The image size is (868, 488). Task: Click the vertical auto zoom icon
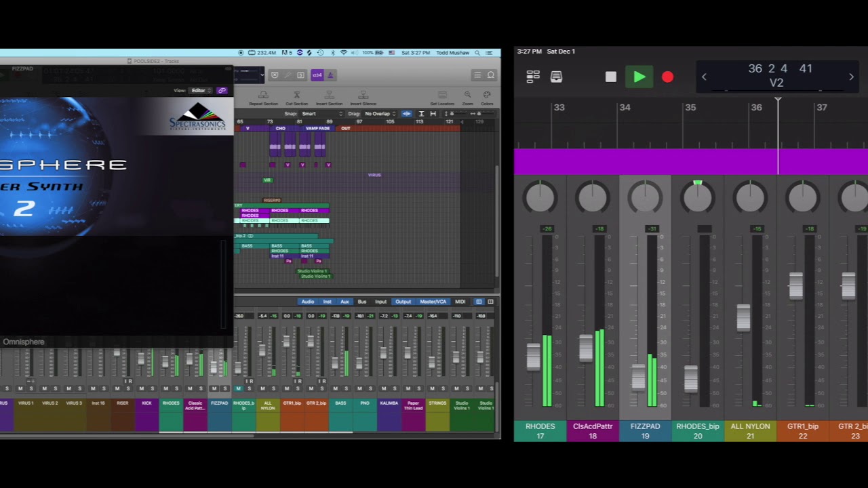421,114
